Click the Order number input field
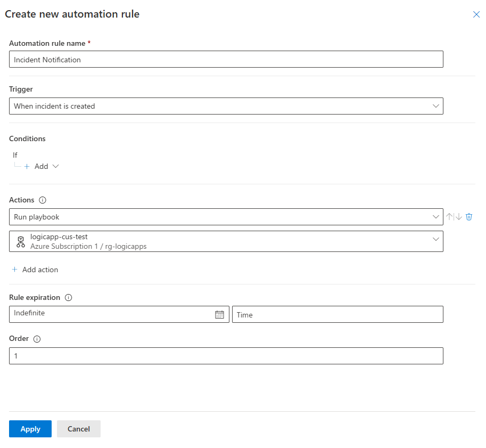The width and height of the screenshot is (486, 448). tap(226, 356)
